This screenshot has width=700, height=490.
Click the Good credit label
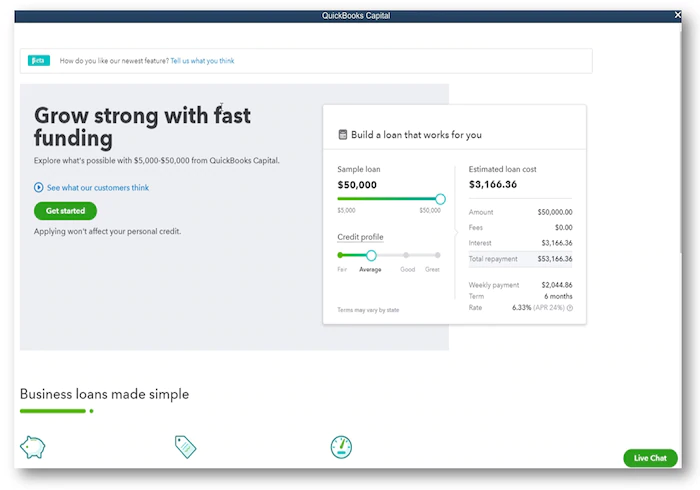pos(408,270)
